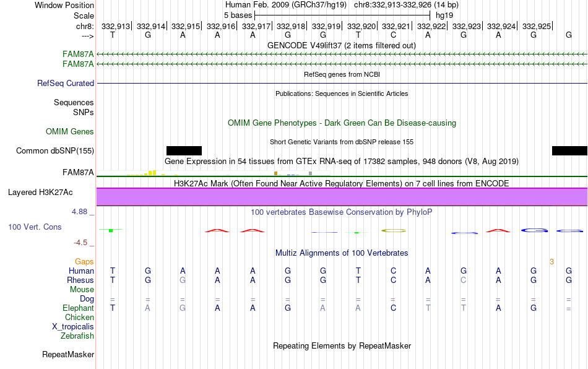Click the genome title with chr8:332,913-332,926 coordinates

click(x=342, y=5)
